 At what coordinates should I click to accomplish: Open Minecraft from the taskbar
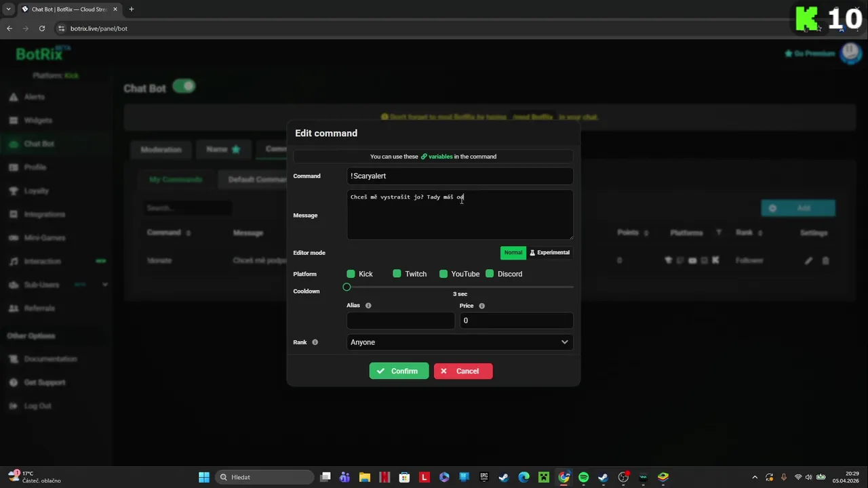543,477
